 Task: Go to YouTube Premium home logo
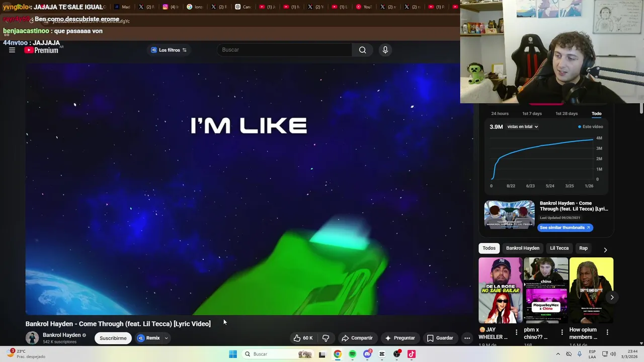tap(41, 50)
